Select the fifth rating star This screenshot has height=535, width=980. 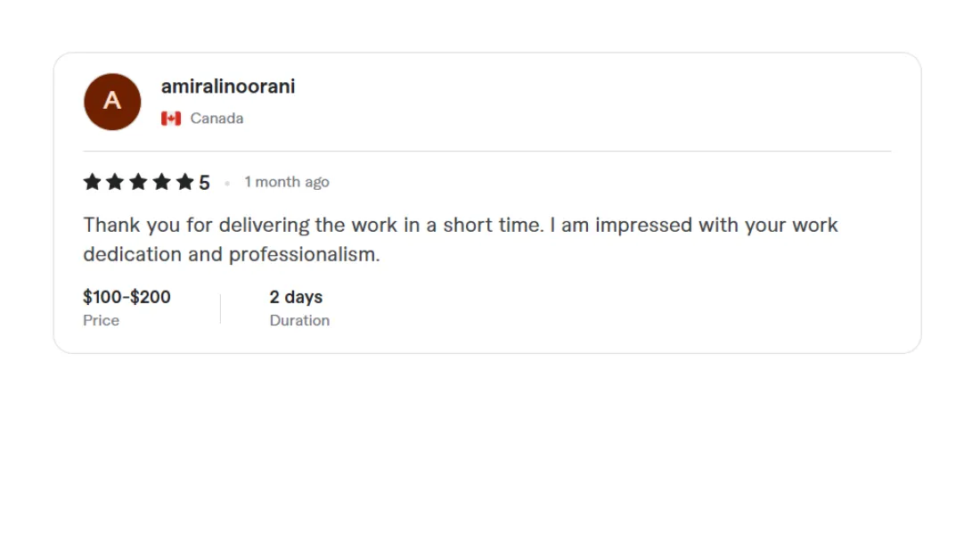click(x=184, y=183)
